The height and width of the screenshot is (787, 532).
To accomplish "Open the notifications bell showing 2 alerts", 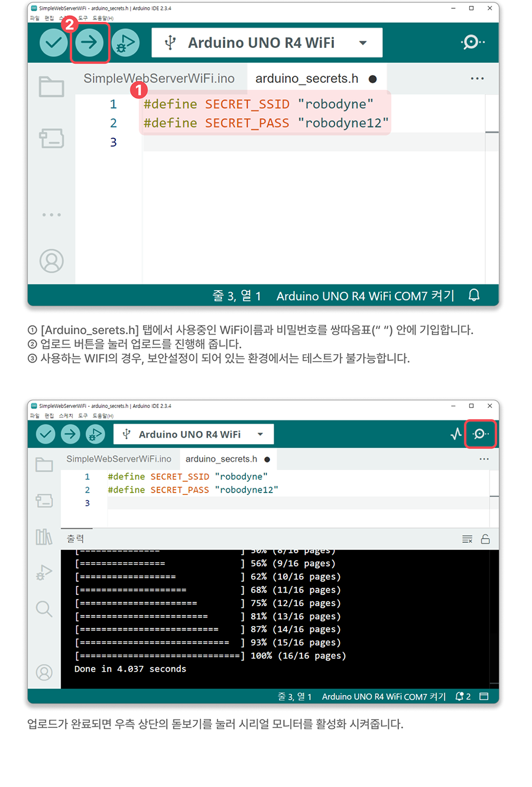I will 462,697.
